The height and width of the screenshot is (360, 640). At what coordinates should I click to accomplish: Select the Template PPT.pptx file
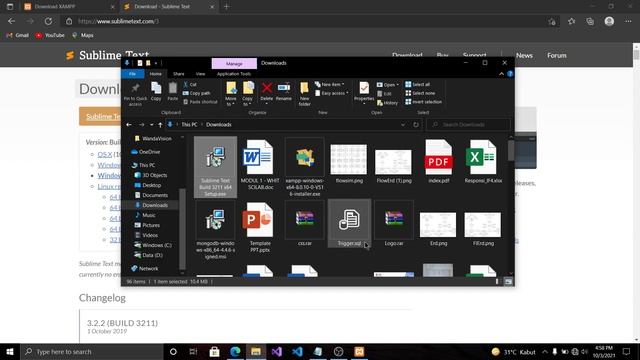coord(260,227)
